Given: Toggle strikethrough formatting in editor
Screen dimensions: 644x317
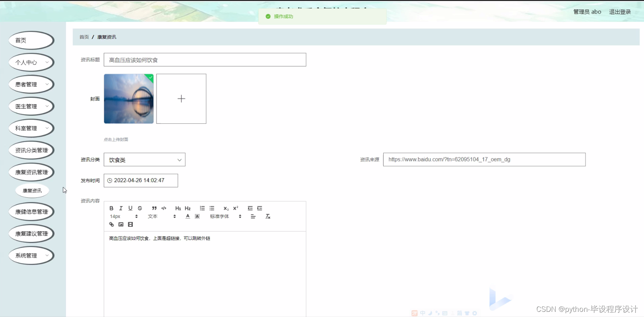Looking at the screenshot, I should 140,208.
